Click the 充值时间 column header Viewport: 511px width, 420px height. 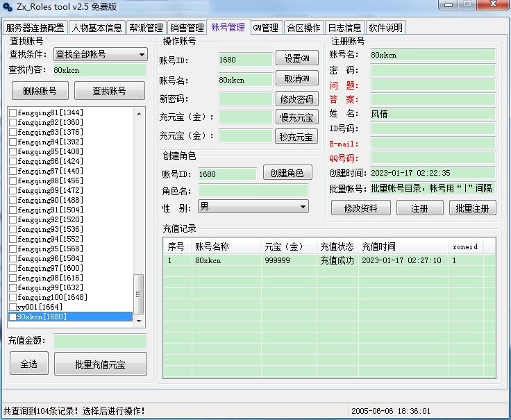click(403, 246)
